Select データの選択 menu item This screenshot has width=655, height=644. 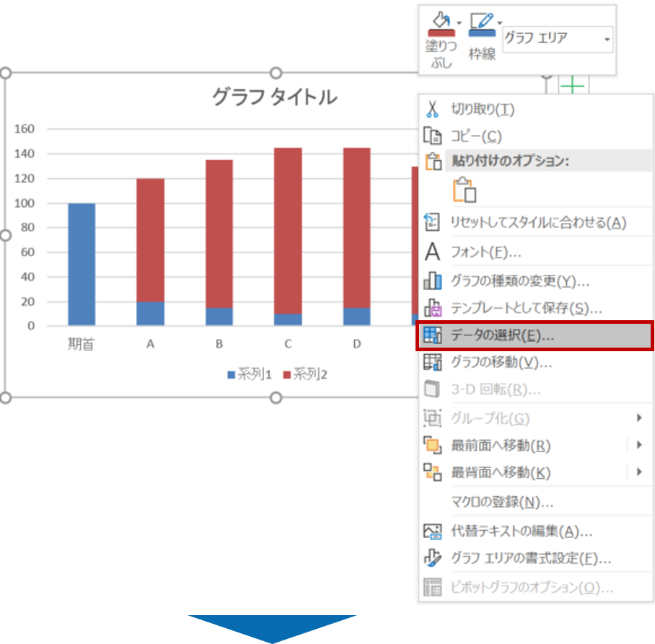point(502,335)
